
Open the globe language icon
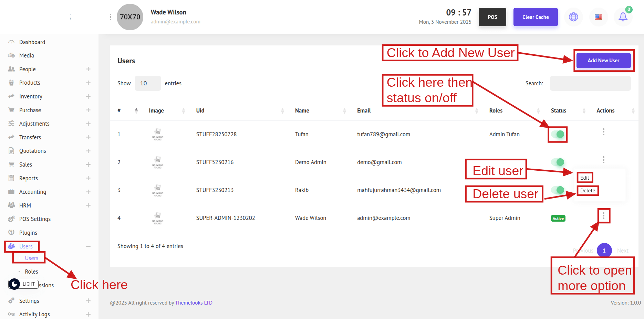pyautogui.click(x=573, y=17)
